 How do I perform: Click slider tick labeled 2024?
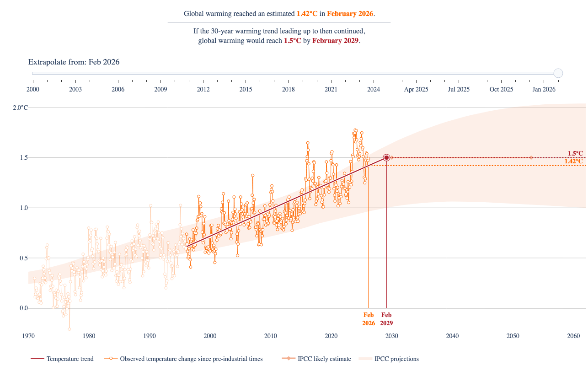[373, 89]
